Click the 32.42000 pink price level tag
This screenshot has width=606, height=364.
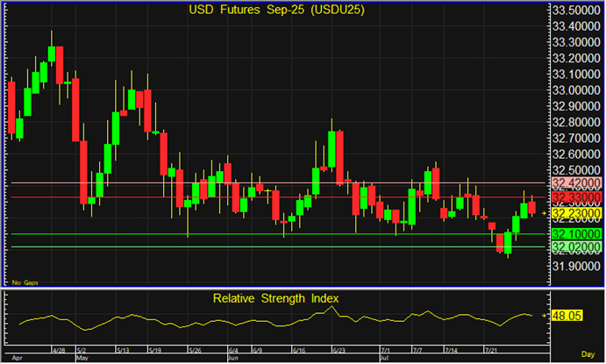575,183
